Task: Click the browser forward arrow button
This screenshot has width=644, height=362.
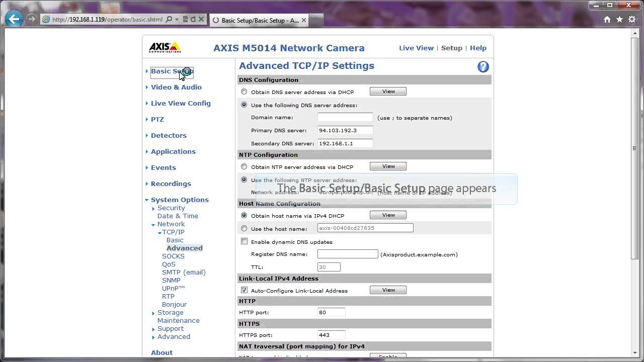Action: point(31,20)
